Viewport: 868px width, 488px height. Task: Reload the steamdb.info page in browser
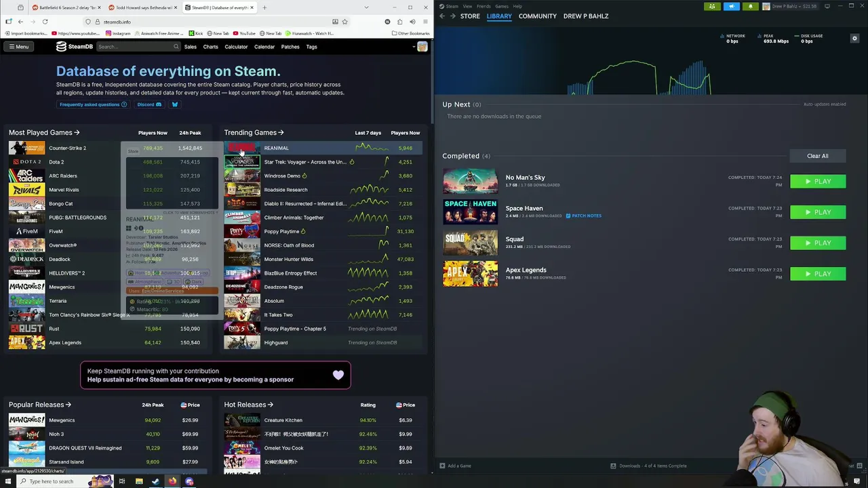tap(45, 22)
